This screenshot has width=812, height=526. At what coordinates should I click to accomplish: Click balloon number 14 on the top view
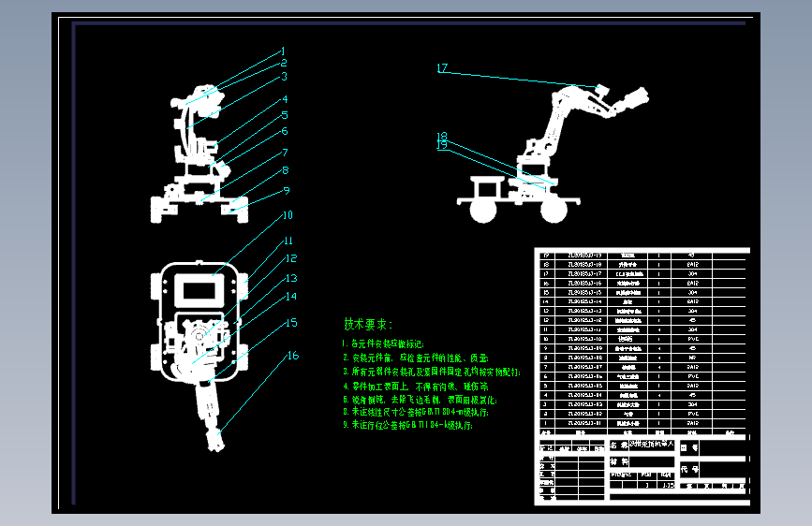[291, 297]
